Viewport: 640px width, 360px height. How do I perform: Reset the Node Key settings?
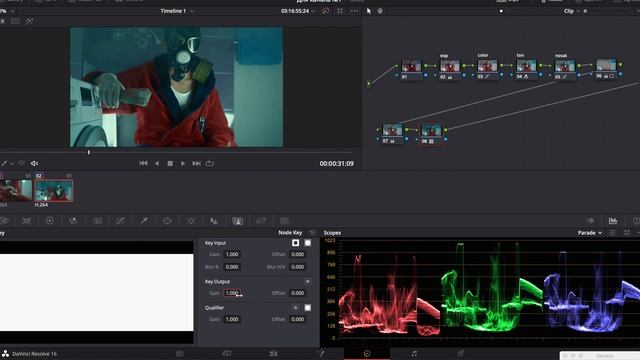[x=313, y=233]
